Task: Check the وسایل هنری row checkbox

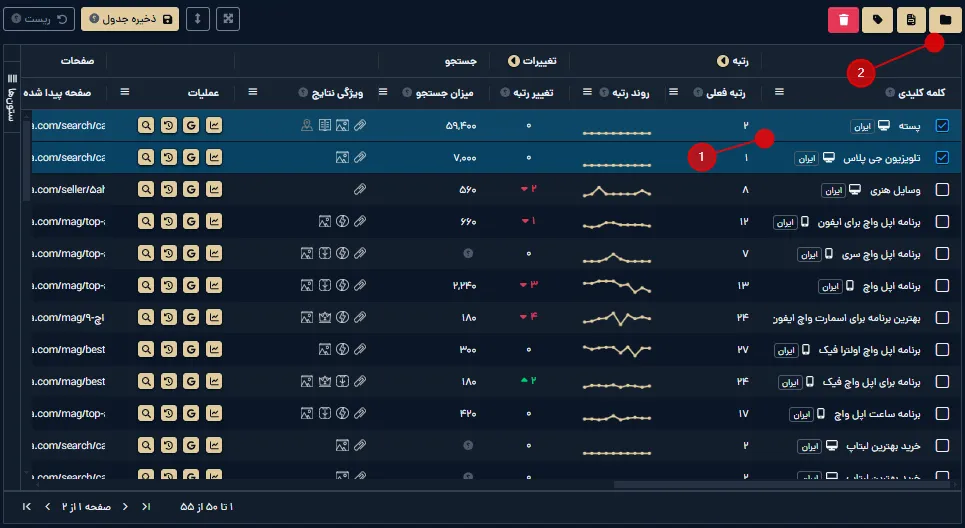Action: click(942, 190)
